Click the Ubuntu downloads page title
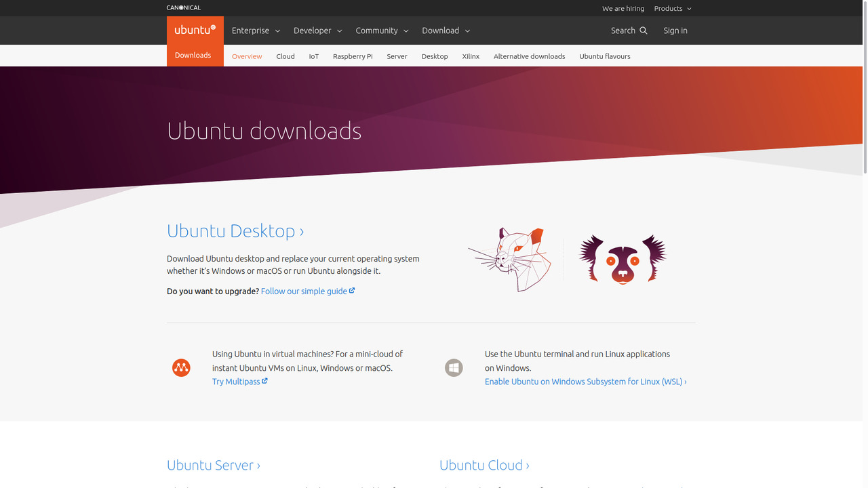Image resolution: width=868 pixels, height=488 pixels. point(264,130)
